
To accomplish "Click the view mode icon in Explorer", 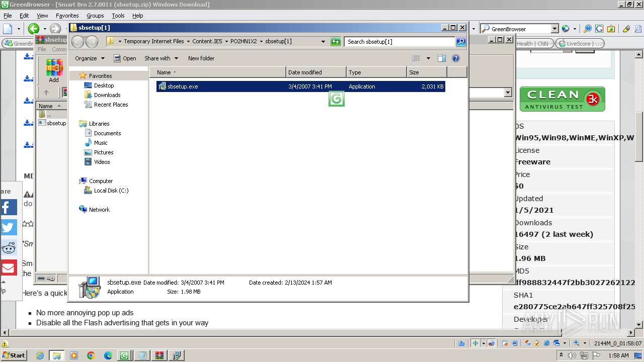I will pyautogui.click(x=416, y=58).
